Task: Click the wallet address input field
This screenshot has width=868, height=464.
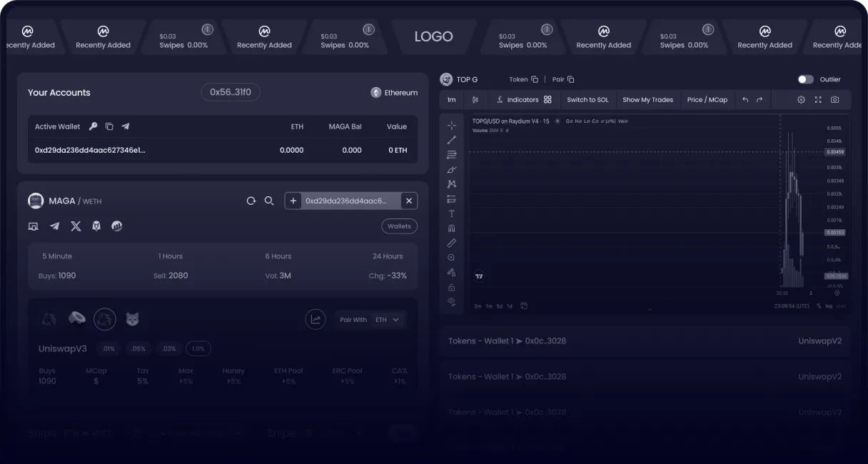Action: tap(350, 201)
